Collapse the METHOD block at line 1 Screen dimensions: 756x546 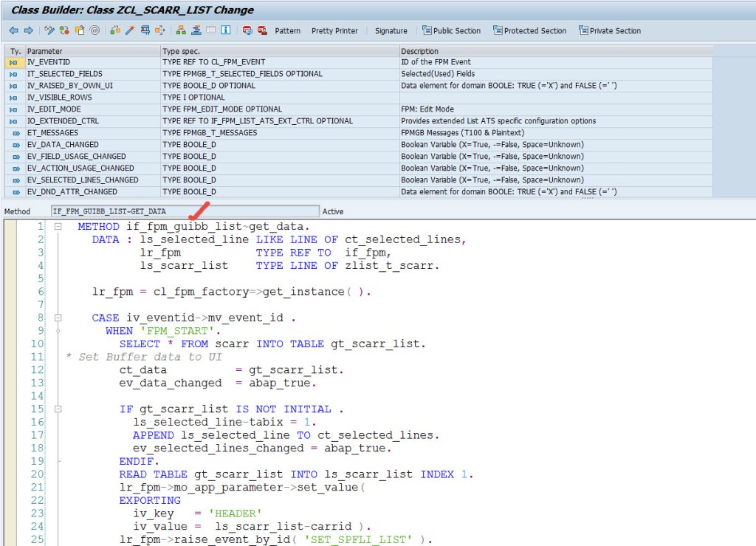pyautogui.click(x=58, y=226)
